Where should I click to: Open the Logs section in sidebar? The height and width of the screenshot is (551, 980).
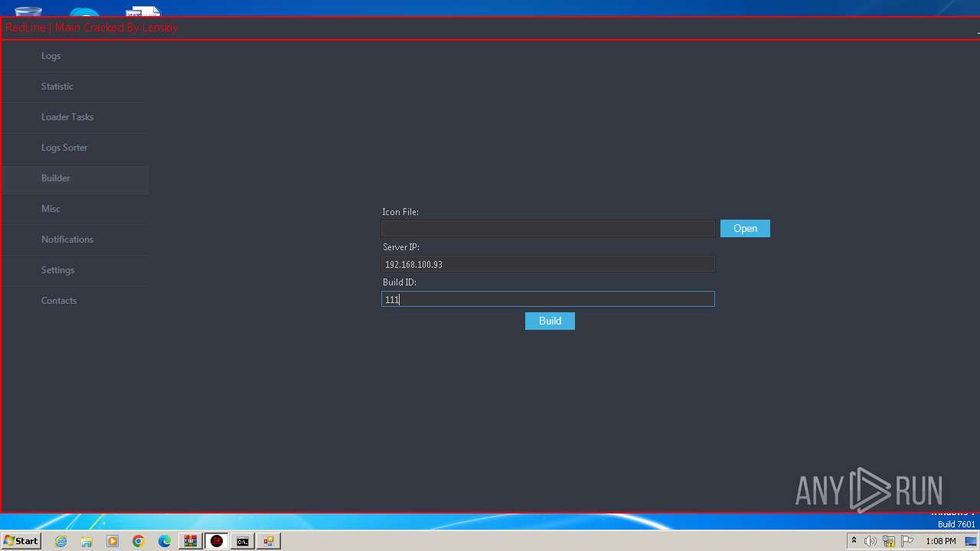pyautogui.click(x=74, y=56)
